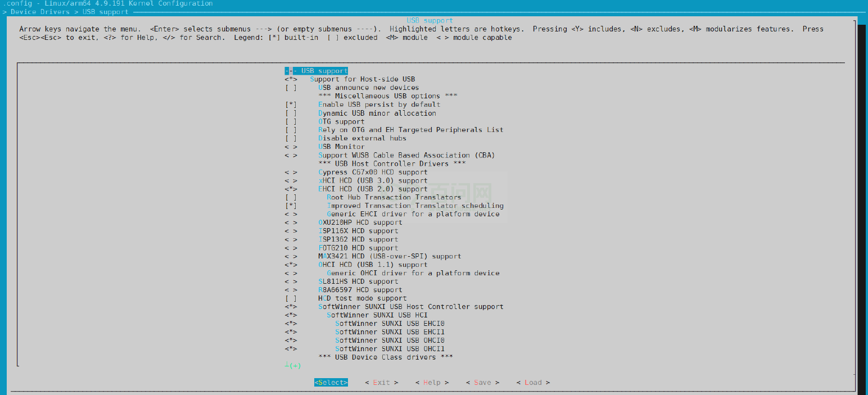Save the kernel configuration

click(482, 382)
